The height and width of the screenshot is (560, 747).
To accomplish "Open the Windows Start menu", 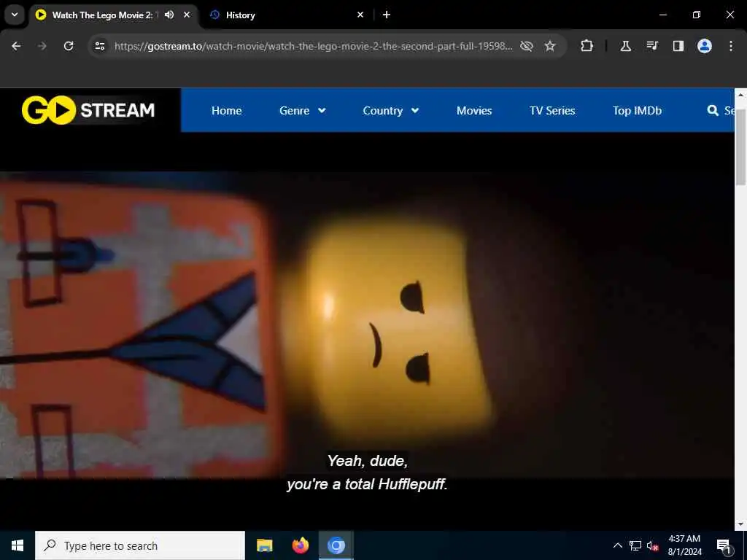I will tap(18, 545).
